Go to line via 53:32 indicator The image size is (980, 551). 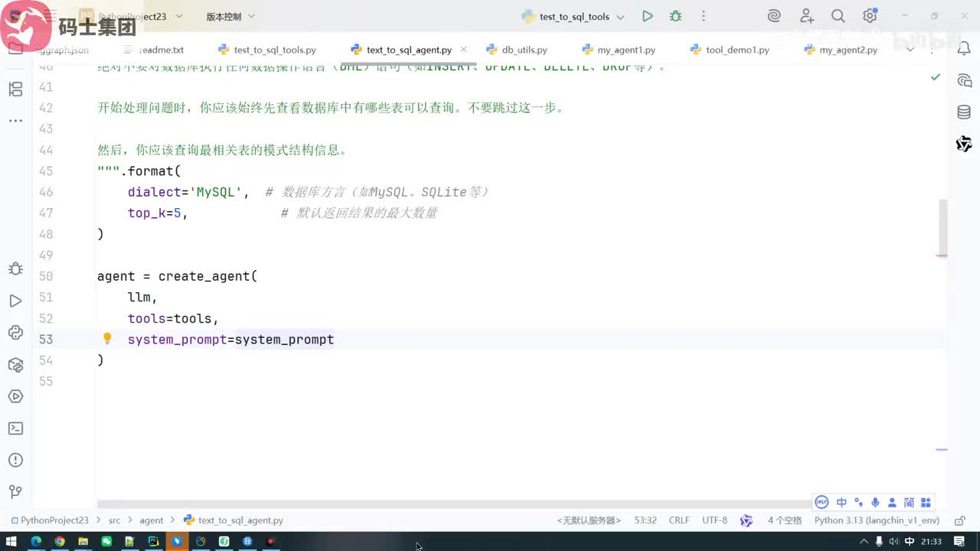(x=645, y=520)
